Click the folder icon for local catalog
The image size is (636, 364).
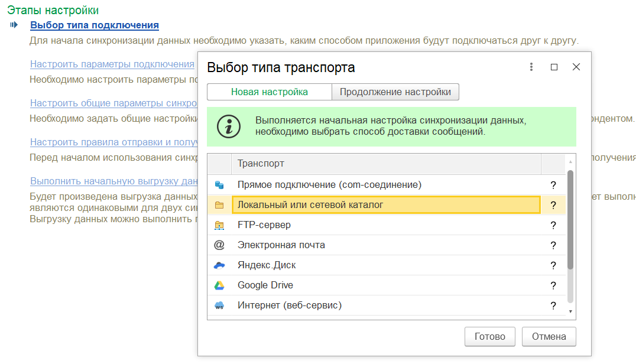click(x=219, y=205)
